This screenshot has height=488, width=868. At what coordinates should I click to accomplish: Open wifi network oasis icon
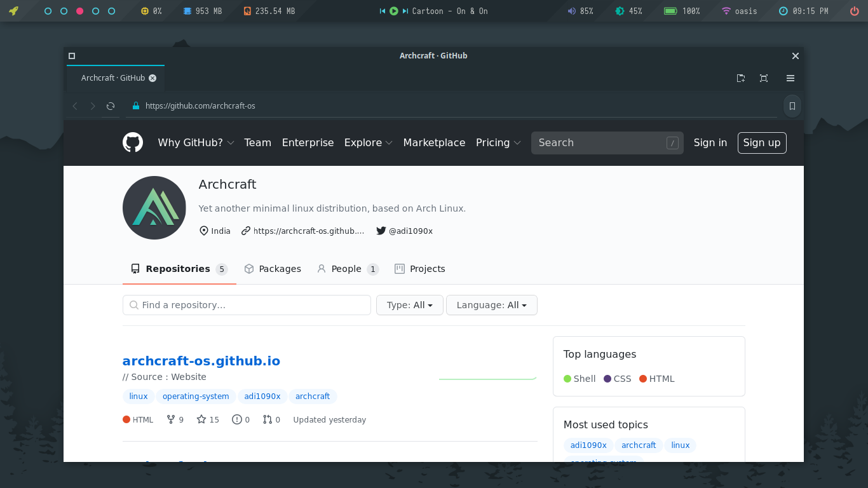click(726, 11)
